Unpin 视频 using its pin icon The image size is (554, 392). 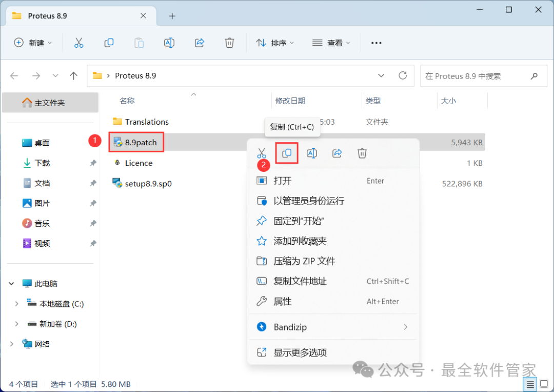point(93,244)
